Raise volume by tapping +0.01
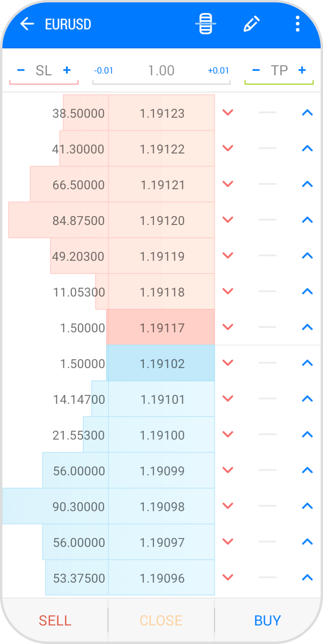 [x=218, y=71]
